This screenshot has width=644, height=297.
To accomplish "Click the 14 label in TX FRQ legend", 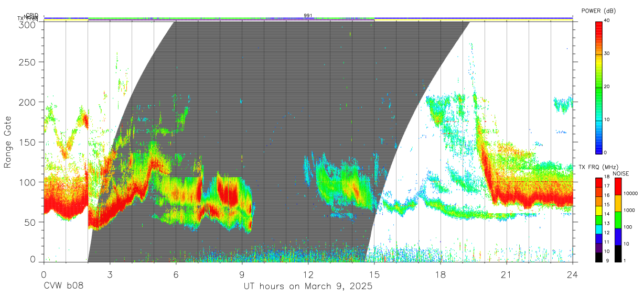I will [x=607, y=214].
